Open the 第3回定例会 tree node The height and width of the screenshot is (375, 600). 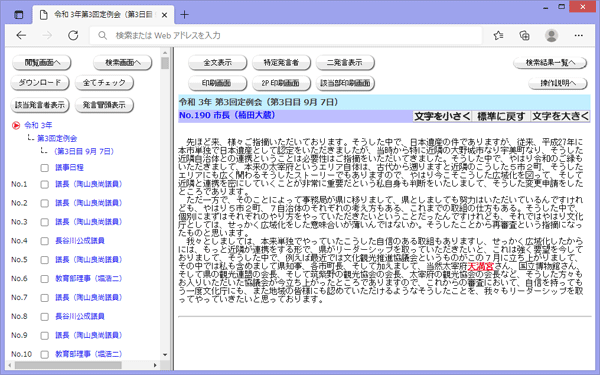point(57,139)
